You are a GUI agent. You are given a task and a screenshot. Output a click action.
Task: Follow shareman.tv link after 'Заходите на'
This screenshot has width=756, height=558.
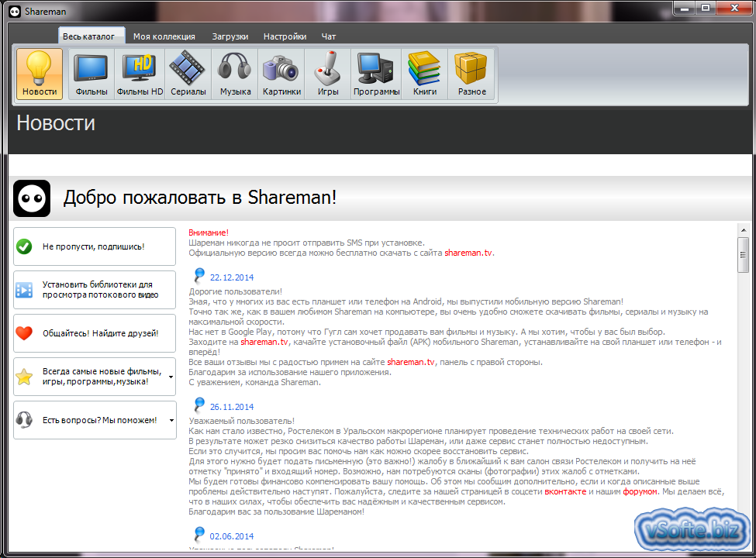click(264, 342)
